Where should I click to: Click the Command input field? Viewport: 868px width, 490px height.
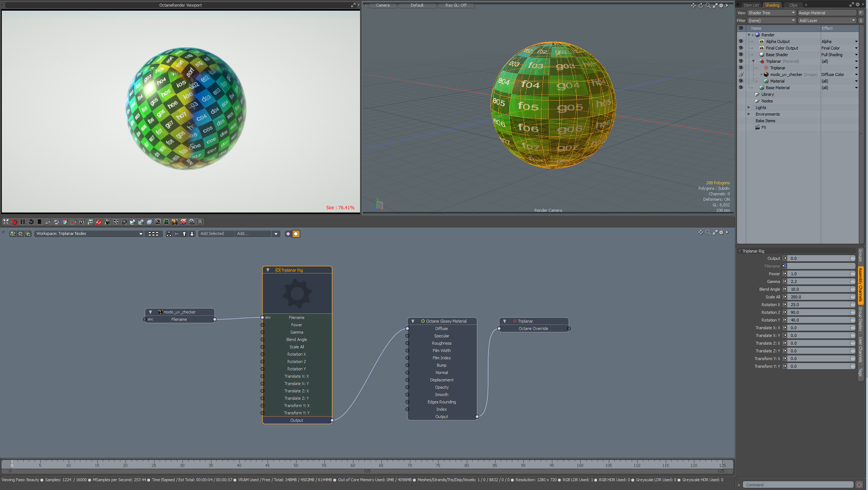click(798, 485)
